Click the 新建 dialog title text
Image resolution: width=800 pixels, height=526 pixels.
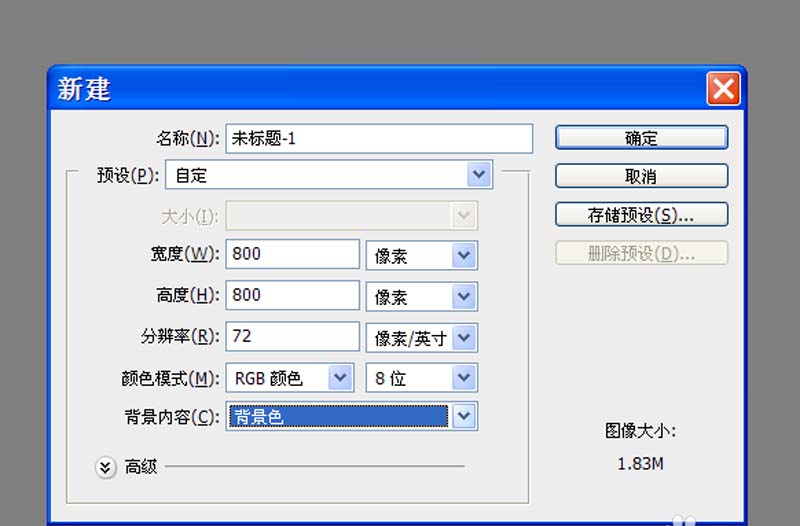84,89
